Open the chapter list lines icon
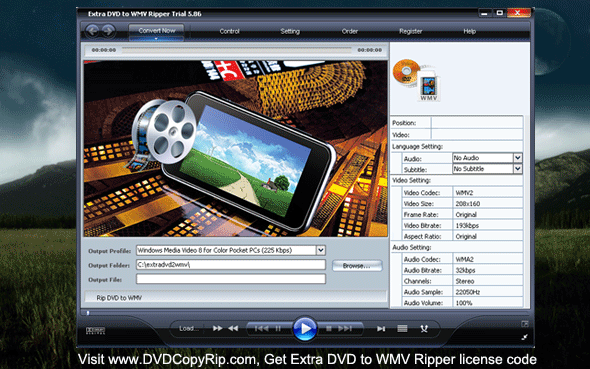The height and width of the screenshot is (369, 590). (402, 329)
